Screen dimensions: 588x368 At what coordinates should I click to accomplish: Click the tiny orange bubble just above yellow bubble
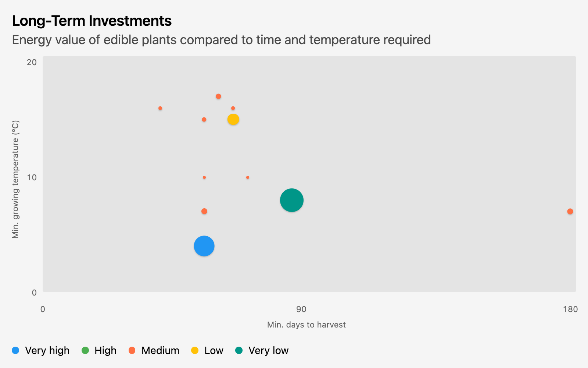coord(233,108)
